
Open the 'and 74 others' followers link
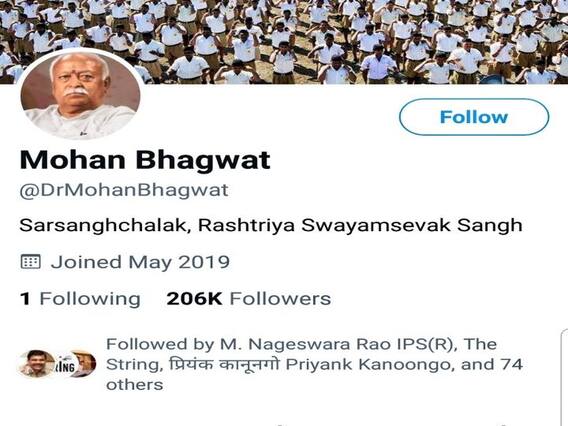492,364
